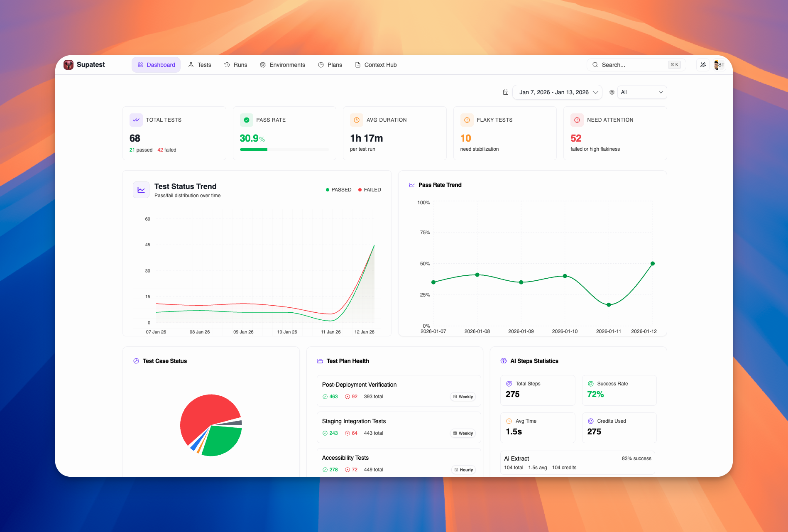Click the Flaky Tests clock icon

(467, 120)
